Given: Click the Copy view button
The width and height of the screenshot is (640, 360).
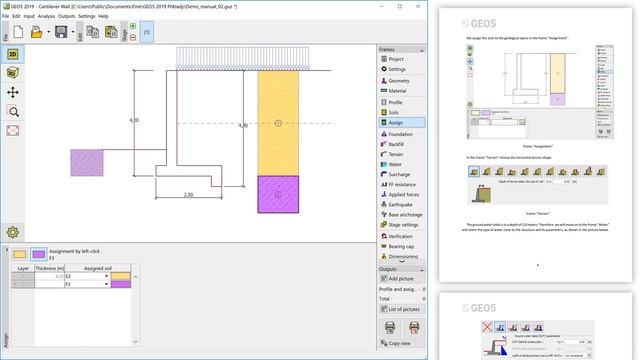Looking at the screenshot, I should coord(402,344).
